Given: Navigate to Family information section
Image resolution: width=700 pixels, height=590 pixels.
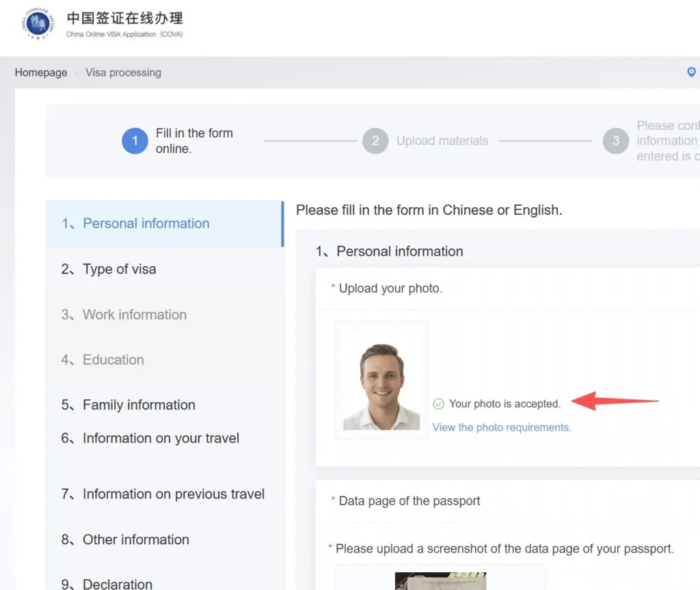Looking at the screenshot, I should 139,405.
